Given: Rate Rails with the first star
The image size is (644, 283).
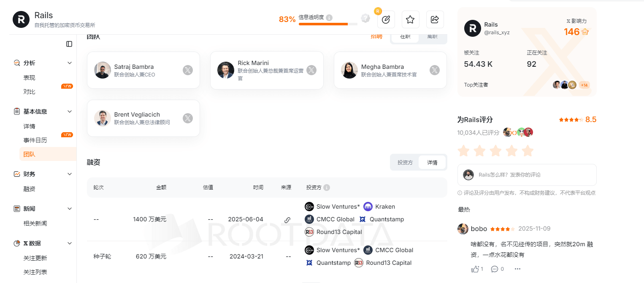Looking at the screenshot, I should (x=463, y=150).
